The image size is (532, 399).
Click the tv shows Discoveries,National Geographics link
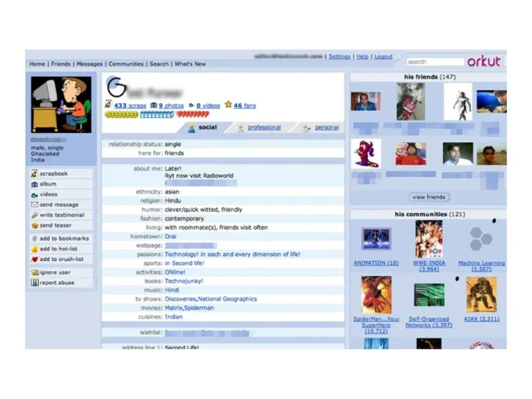tap(211, 299)
